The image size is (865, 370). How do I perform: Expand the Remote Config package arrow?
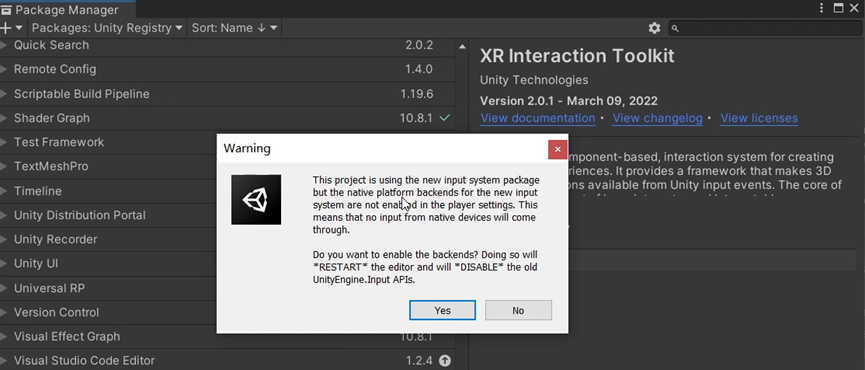(3, 69)
